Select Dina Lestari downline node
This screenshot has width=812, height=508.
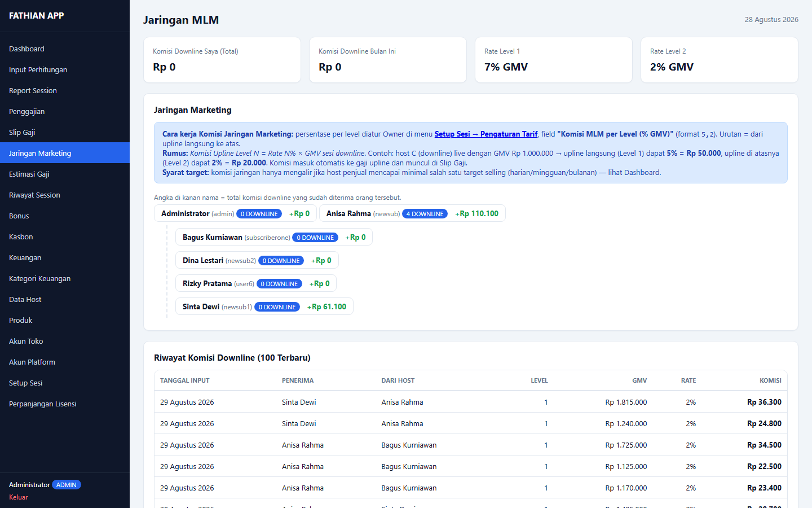point(257,261)
